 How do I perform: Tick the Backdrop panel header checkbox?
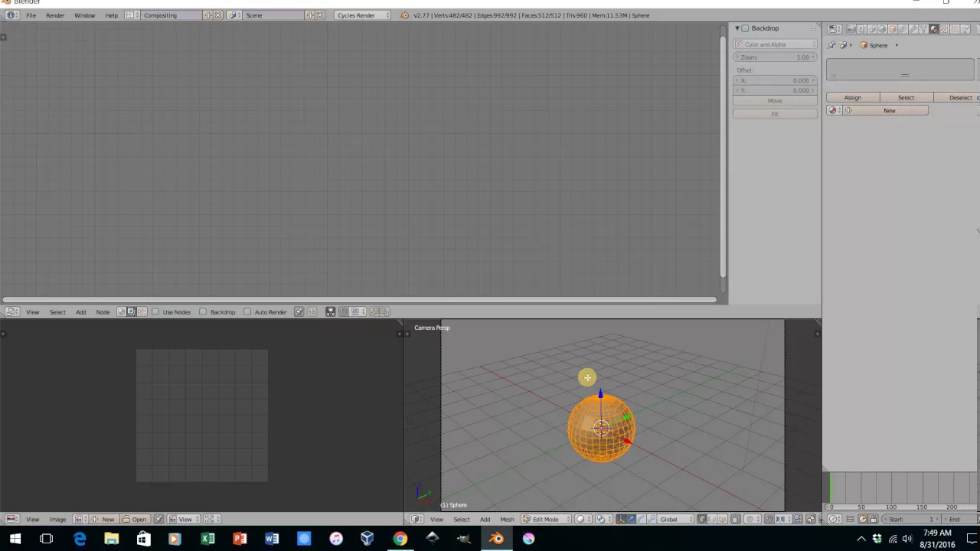click(x=746, y=28)
